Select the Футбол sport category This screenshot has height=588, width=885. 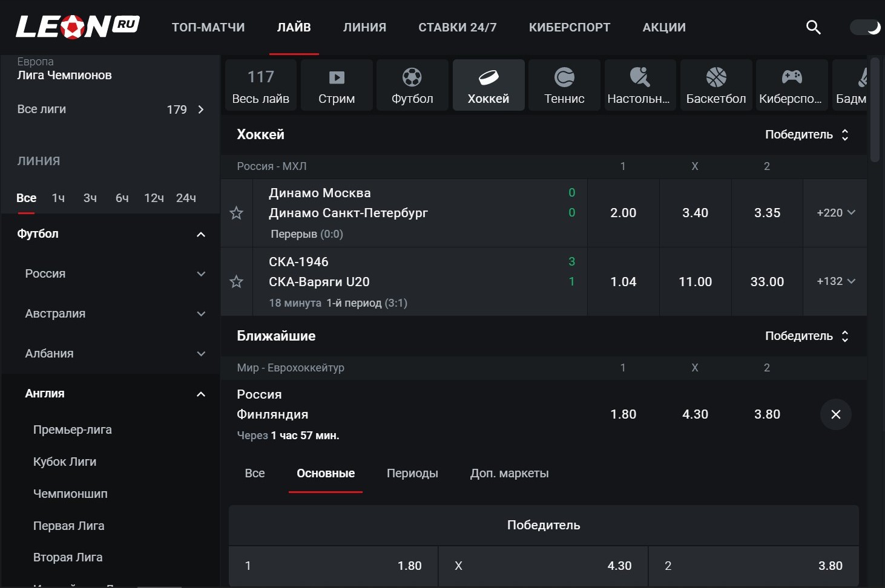pyautogui.click(x=412, y=85)
